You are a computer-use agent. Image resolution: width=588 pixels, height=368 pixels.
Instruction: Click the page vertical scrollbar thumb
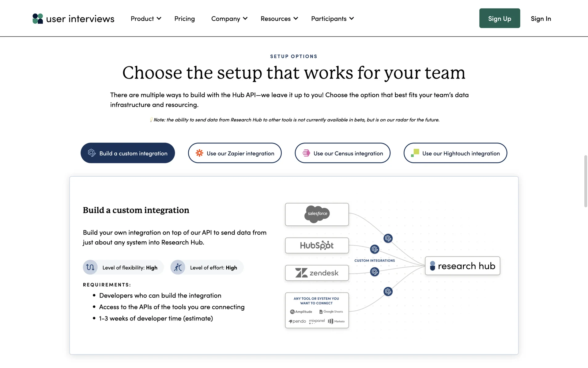[x=586, y=181]
